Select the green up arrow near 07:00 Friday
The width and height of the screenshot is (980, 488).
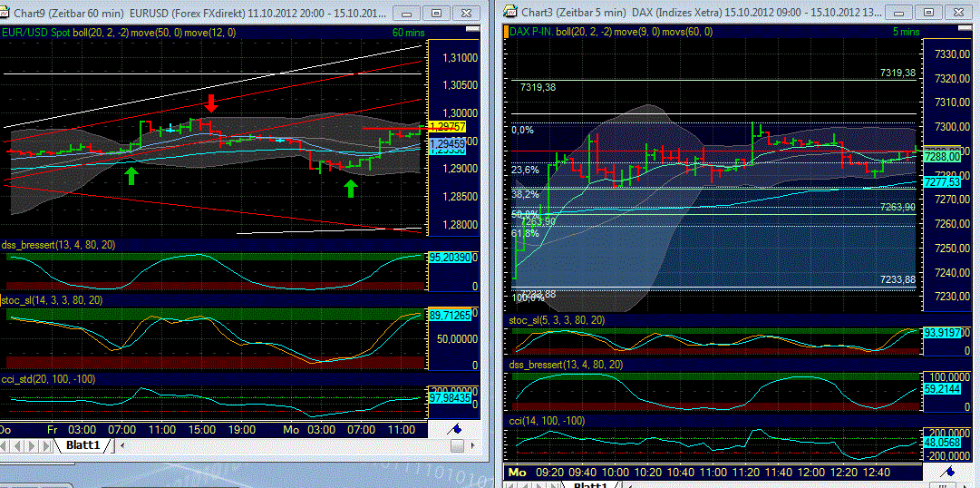point(131,174)
